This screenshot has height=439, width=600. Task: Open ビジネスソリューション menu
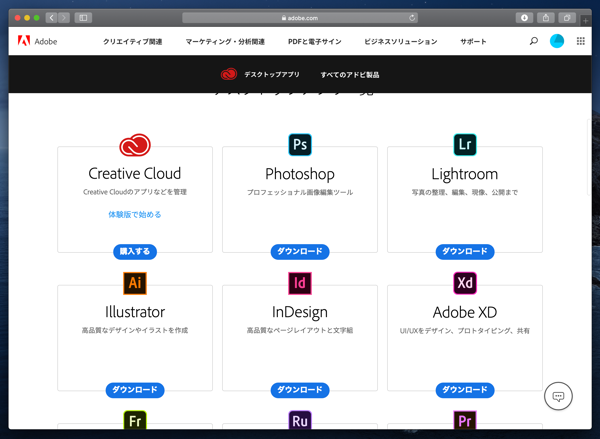401,41
